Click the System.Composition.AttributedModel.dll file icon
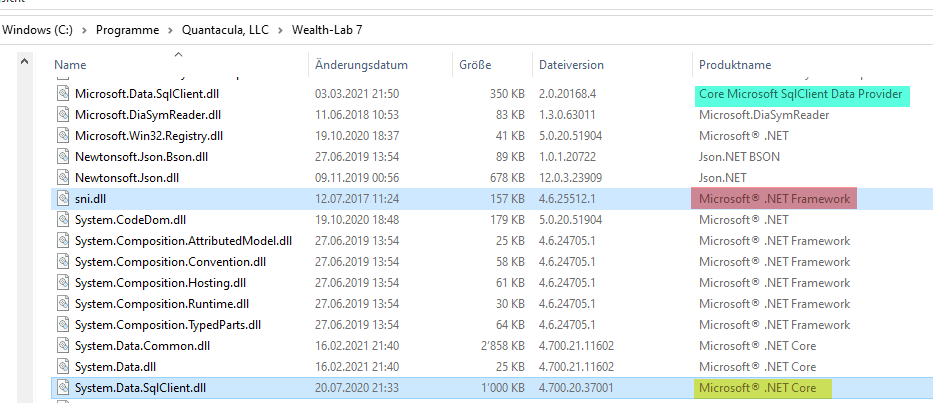Viewport: 933px width, 403px height. [64, 240]
